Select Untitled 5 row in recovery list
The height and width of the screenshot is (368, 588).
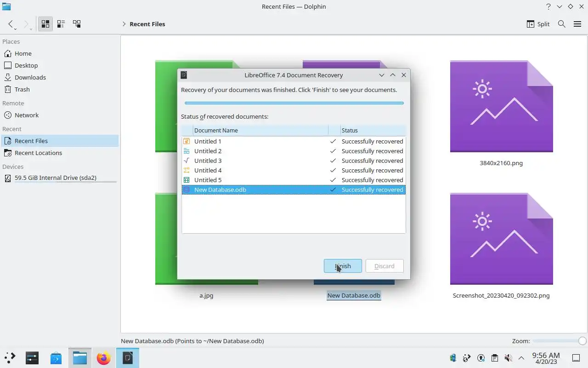click(294, 180)
